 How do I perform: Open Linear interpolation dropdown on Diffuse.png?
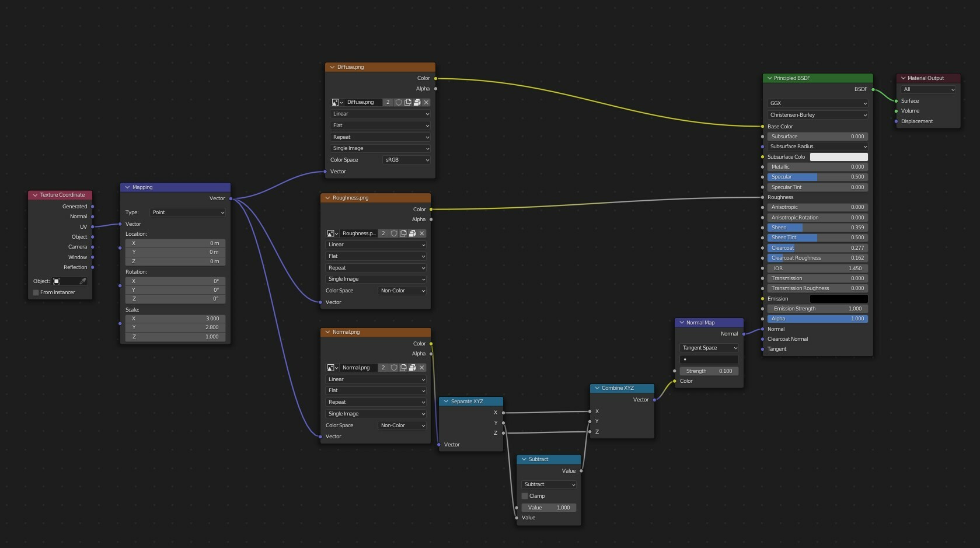tap(381, 114)
